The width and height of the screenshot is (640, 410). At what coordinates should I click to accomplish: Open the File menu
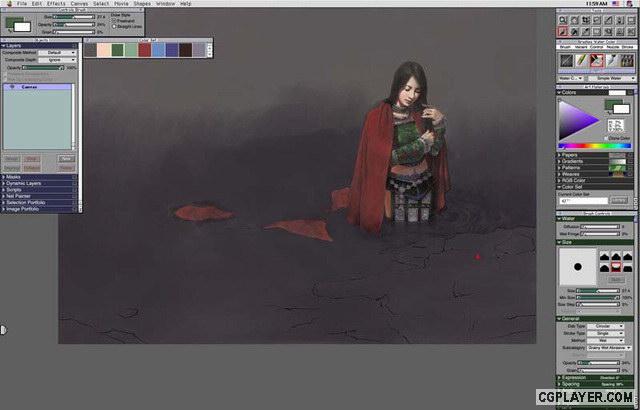click(22, 4)
